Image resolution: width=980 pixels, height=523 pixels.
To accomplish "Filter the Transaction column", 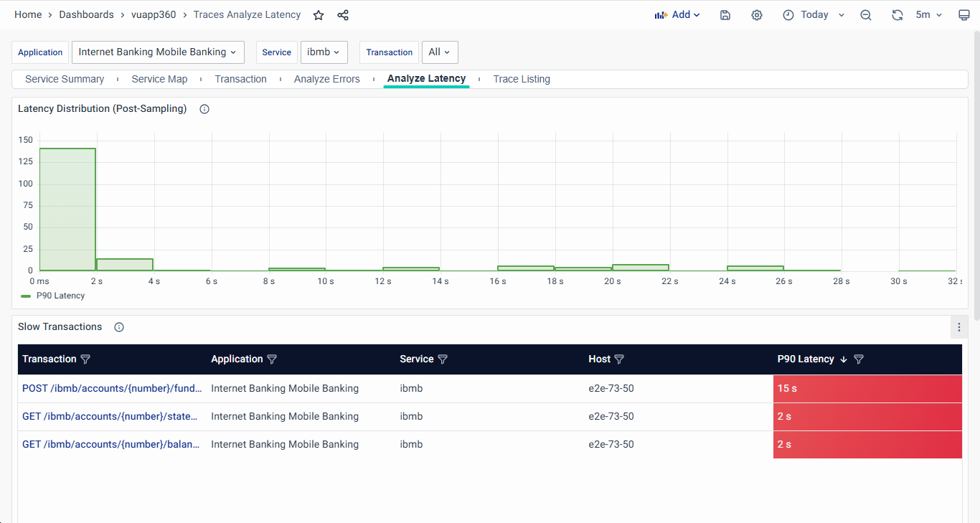I will [x=85, y=359].
